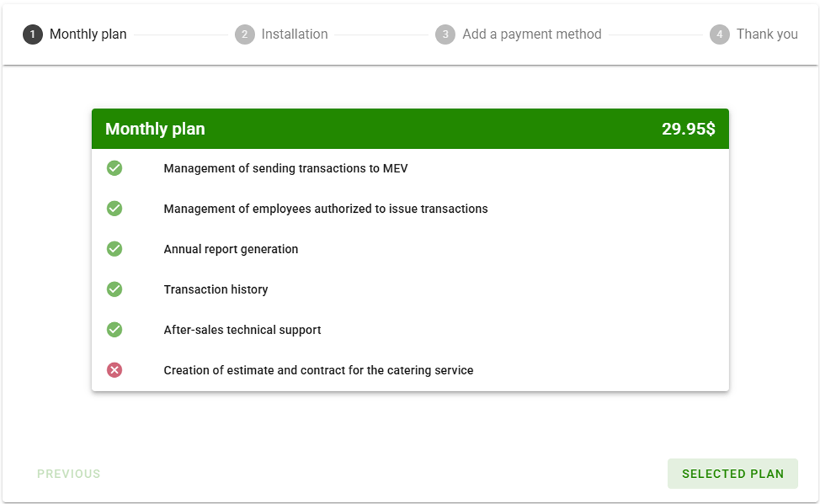Image resolution: width=820 pixels, height=504 pixels.
Task: Click the Transaction history feature text
Action: (216, 289)
